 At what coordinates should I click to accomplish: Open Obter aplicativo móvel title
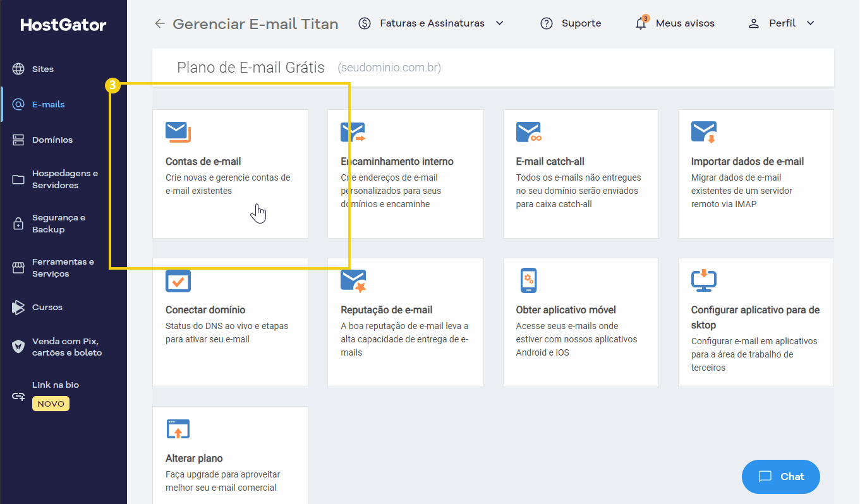pyautogui.click(x=566, y=310)
